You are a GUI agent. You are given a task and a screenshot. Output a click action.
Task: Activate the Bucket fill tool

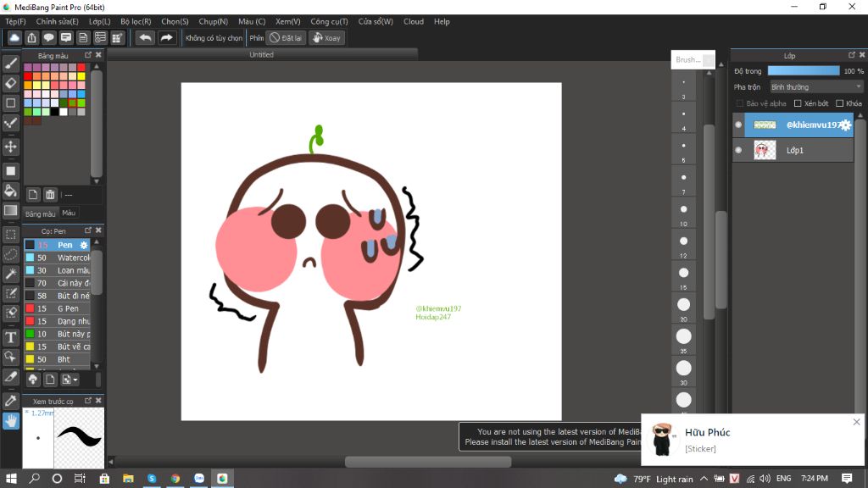(x=11, y=191)
